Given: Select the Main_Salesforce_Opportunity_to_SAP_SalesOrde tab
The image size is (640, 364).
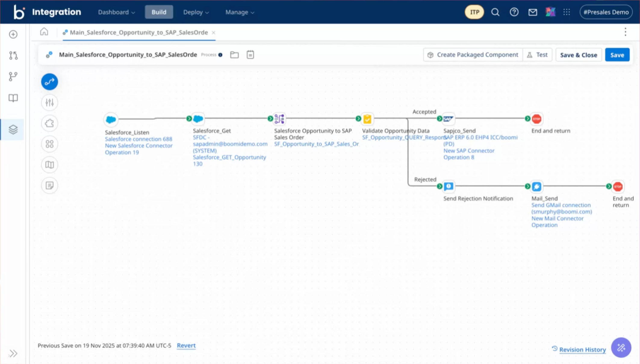Looking at the screenshot, I should pyautogui.click(x=139, y=33).
